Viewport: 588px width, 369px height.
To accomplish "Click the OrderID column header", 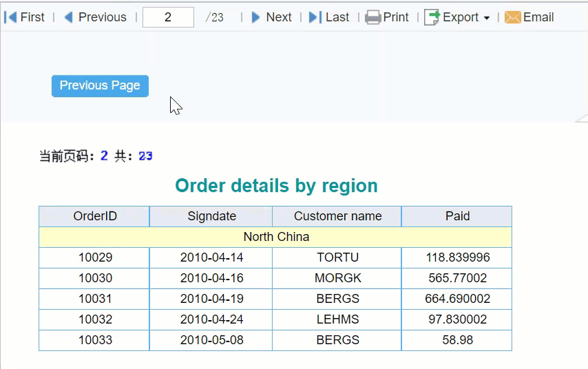I will pyautogui.click(x=94, y=216).
